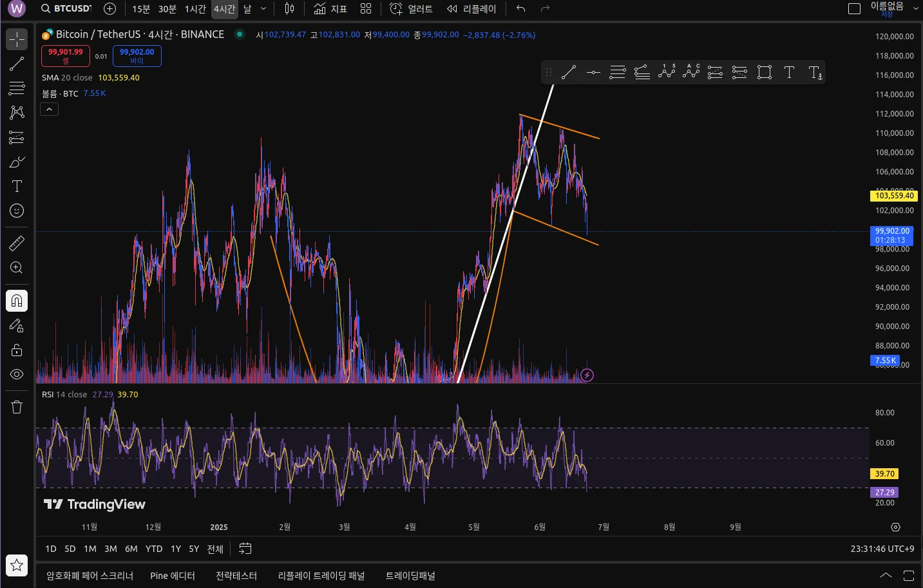Undo the last chart action

pyautogui.click(x=521, y=9)
